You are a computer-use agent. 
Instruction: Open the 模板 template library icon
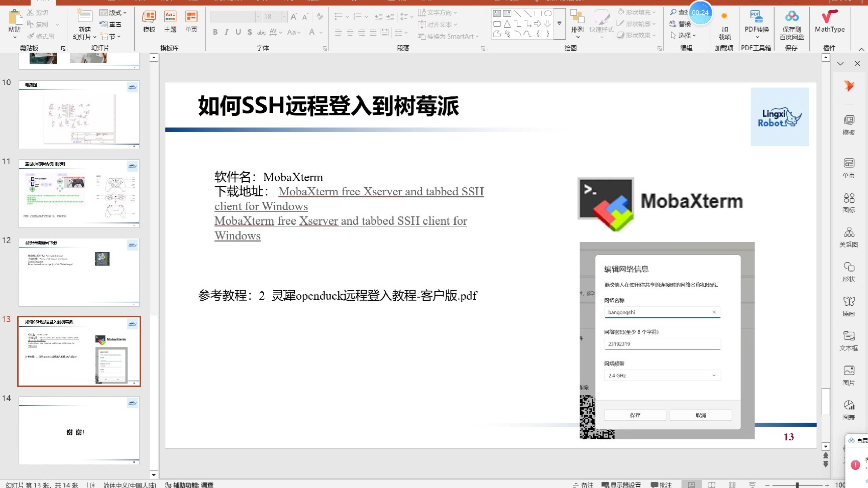click(149, 17)
